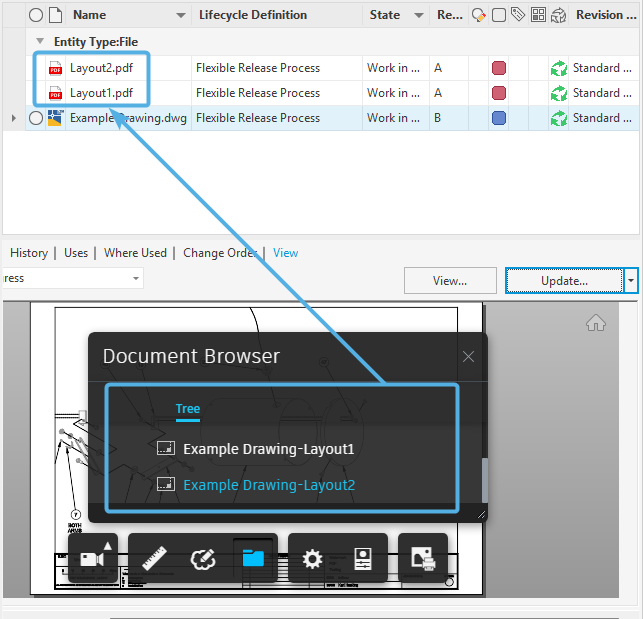Screen dimensions: 643x619
Task: Click the tag column header icon
Action: pos(518,15)
